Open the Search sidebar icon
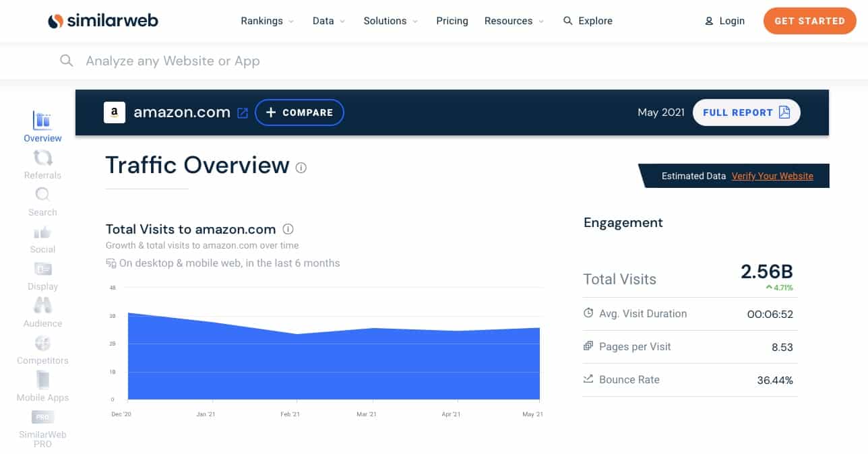868x454 pixels. coord(42,195)
